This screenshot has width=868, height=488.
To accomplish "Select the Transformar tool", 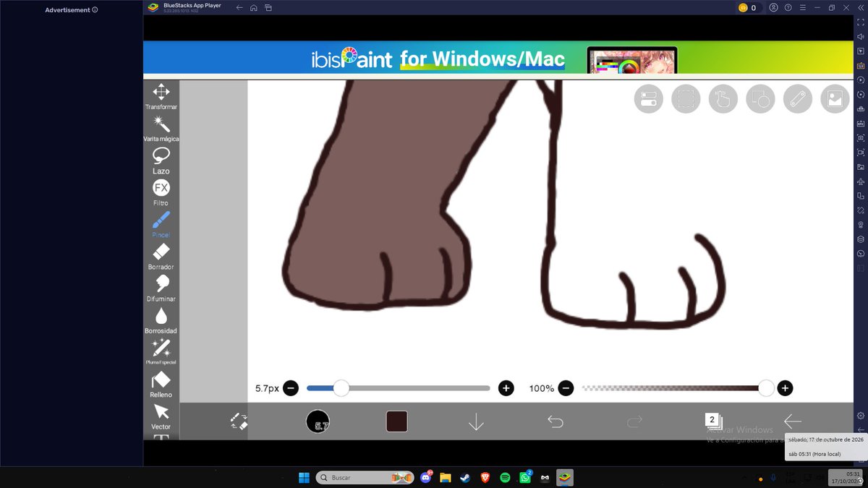I will [161, 96].
